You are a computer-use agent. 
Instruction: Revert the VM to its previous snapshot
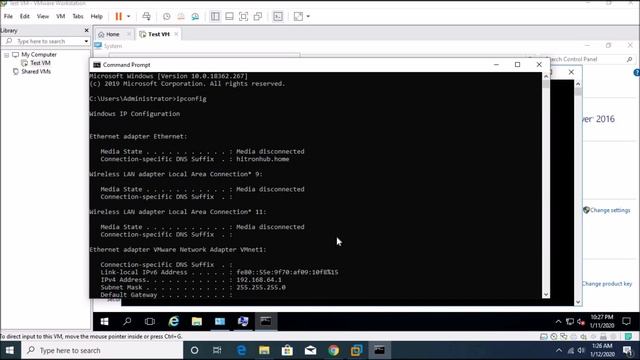coord(181,16)
